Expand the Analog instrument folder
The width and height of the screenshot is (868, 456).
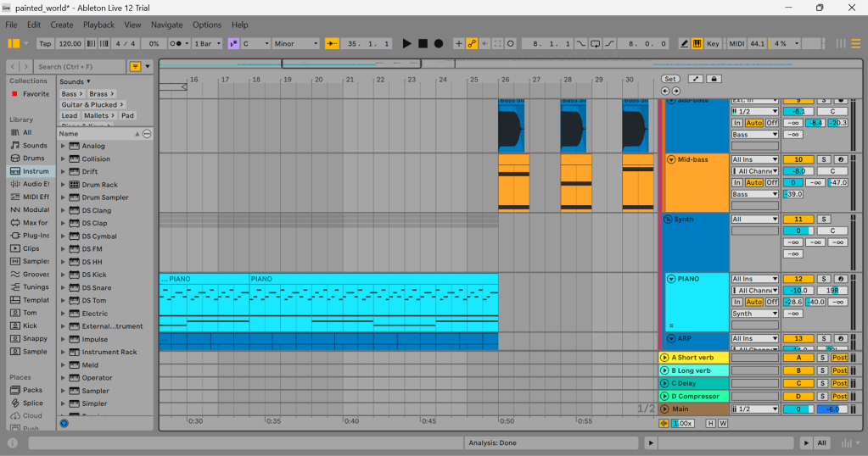[63, 146]
